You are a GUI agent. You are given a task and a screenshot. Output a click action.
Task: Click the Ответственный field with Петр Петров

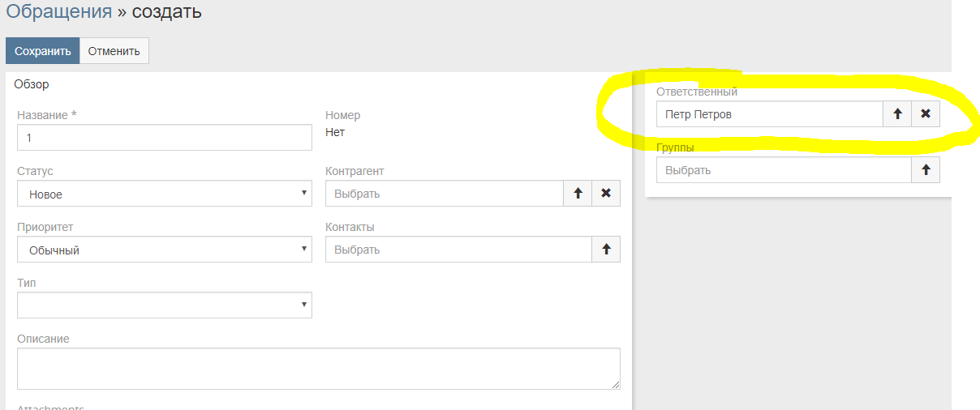click(x=769, y=114)
